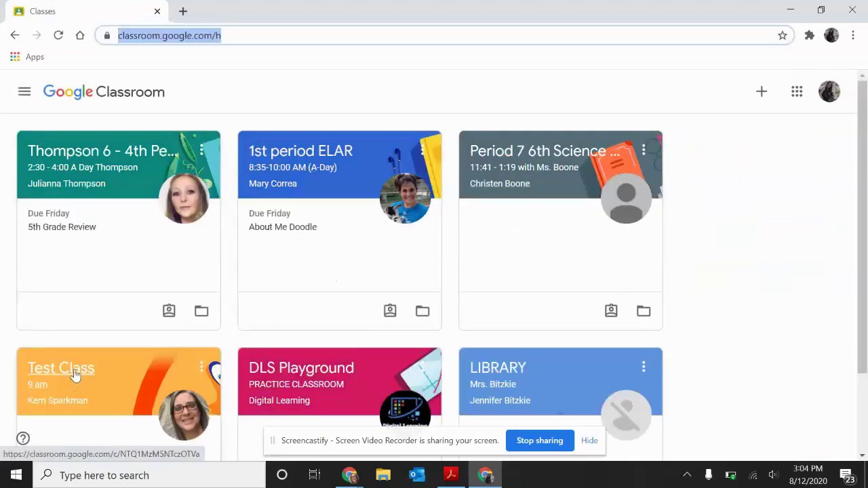Click the plus icon to join a class

click(x=761, y=91)
